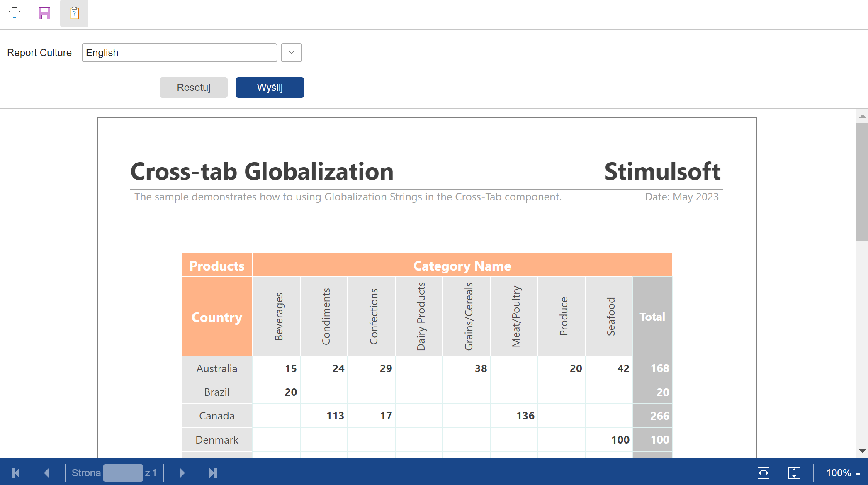This screenshot has width=868, height=485.
Task: Go to first page button
Action: click(x=16, y=473)
